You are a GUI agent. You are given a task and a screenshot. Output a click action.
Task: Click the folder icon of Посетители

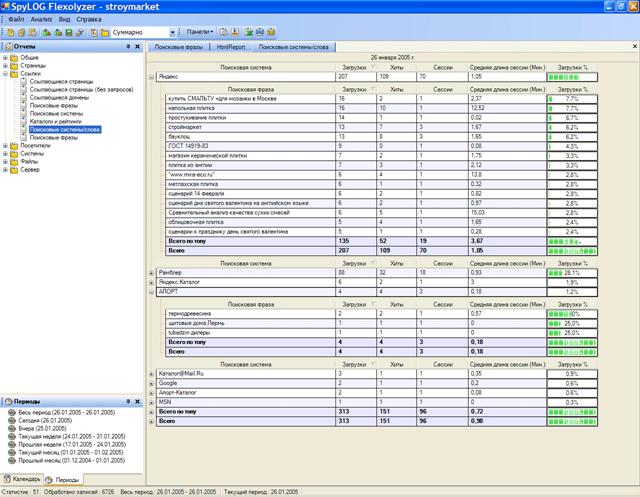coord(14,146)
